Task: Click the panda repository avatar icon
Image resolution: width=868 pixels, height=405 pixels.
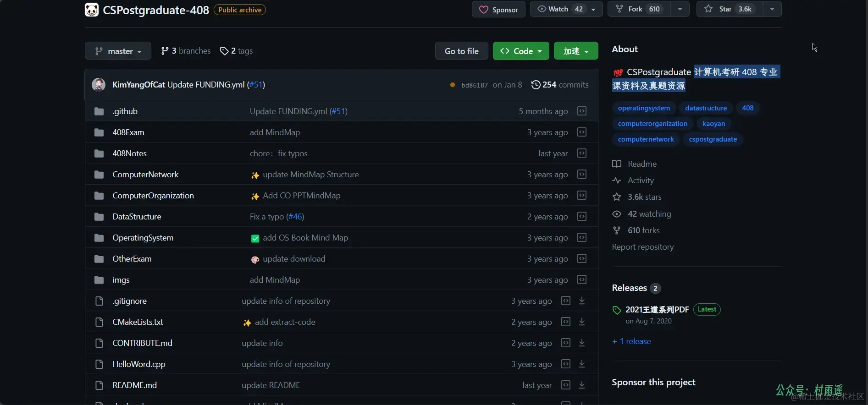Action: [x=92, y=10]
